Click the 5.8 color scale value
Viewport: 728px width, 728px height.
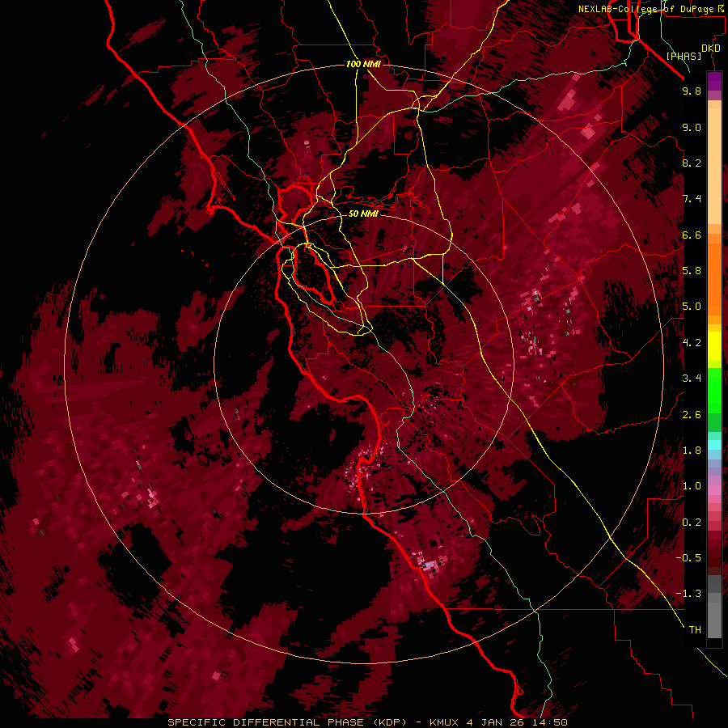[x=692, y=271]
